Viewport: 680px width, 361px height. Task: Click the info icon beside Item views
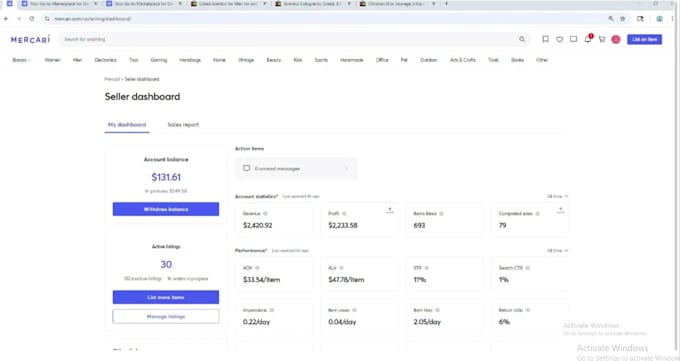pyautogui.click(x=354, y=310)
